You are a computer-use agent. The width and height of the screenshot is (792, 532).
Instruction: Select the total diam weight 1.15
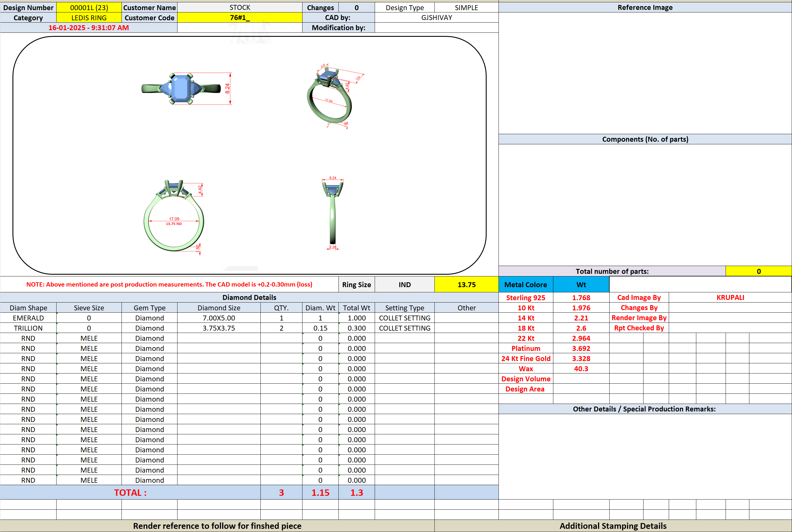click(x=320, y=493)
